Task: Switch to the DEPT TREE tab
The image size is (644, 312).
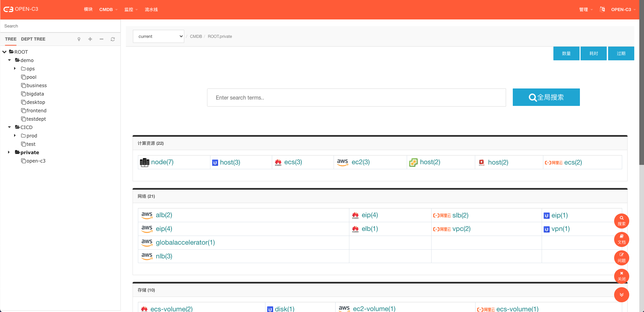Action: pyautogui.click(x=33, y=39)
